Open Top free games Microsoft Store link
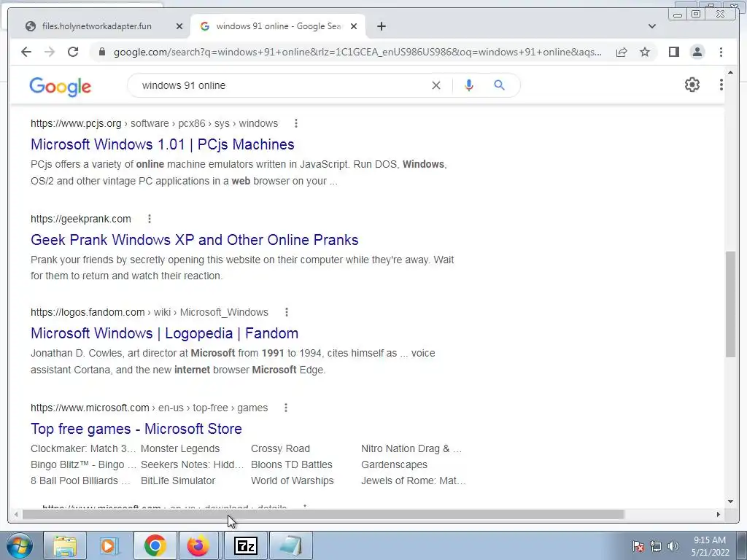The width and height of the screenshot is (747, 560). coord(136,429)
